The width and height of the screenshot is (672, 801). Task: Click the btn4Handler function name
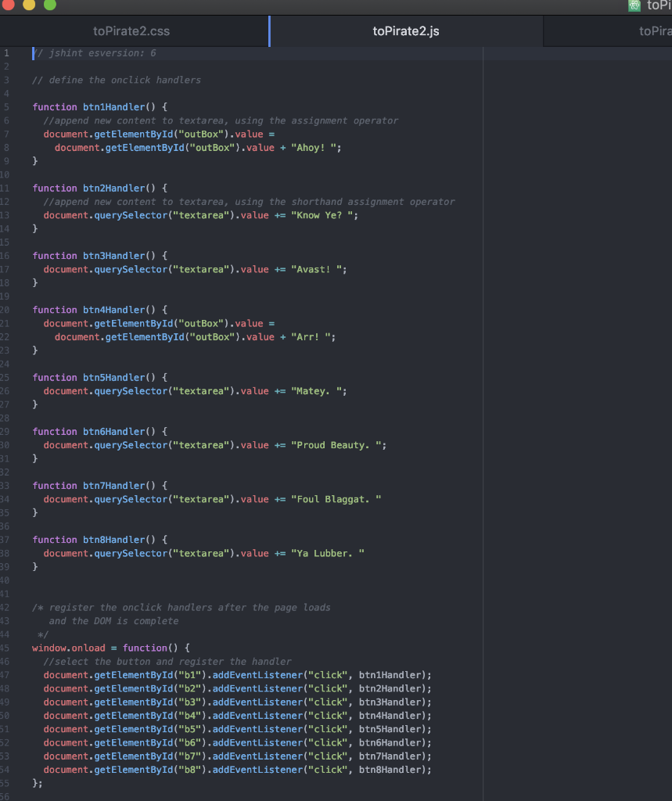click(x=114, y=310)
